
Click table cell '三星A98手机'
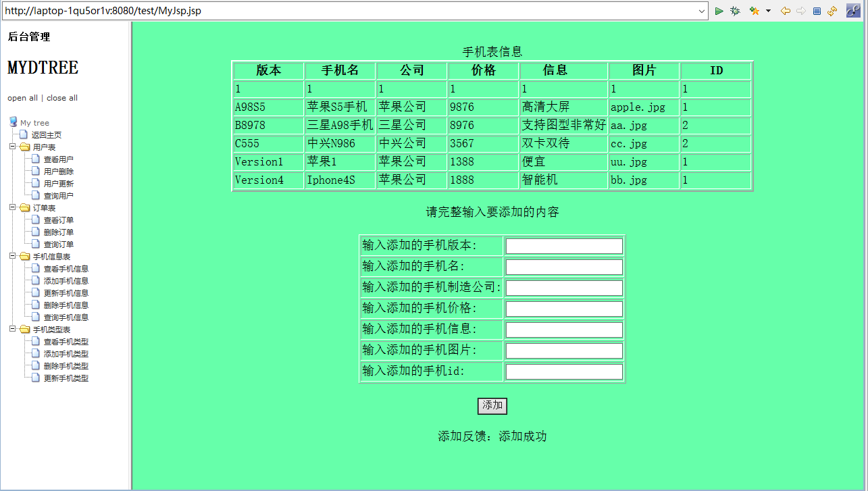[x=340, y=126]
